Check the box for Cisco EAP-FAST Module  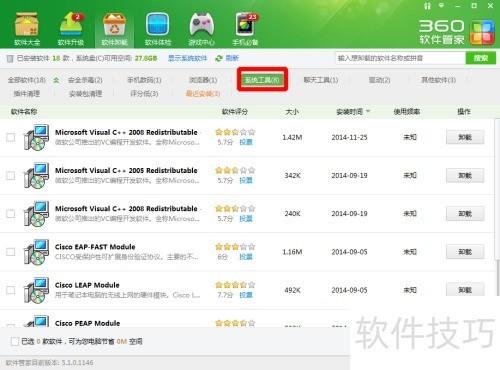11,252
